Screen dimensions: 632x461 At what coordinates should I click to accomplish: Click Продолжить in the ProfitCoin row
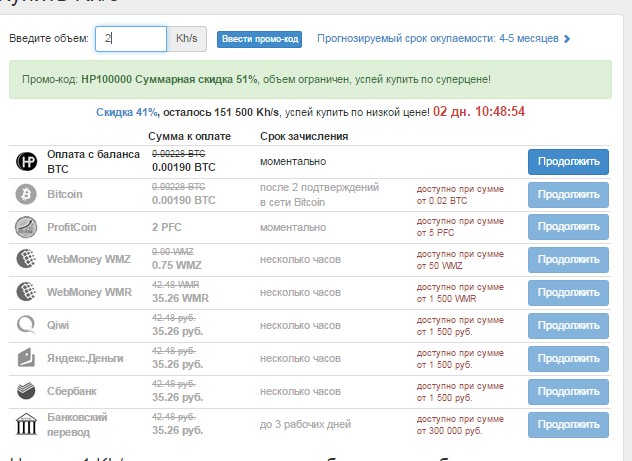[x=568, y=227]
